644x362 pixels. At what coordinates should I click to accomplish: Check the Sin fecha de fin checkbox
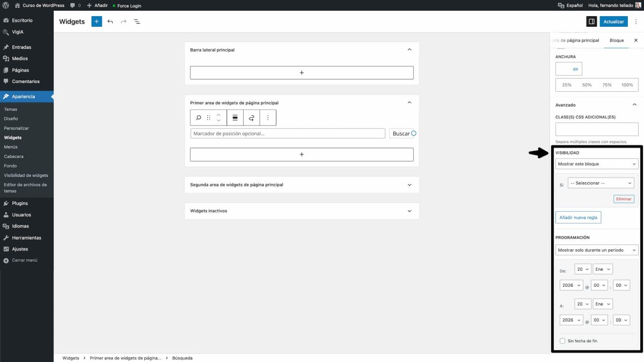(x=562, y=341)
